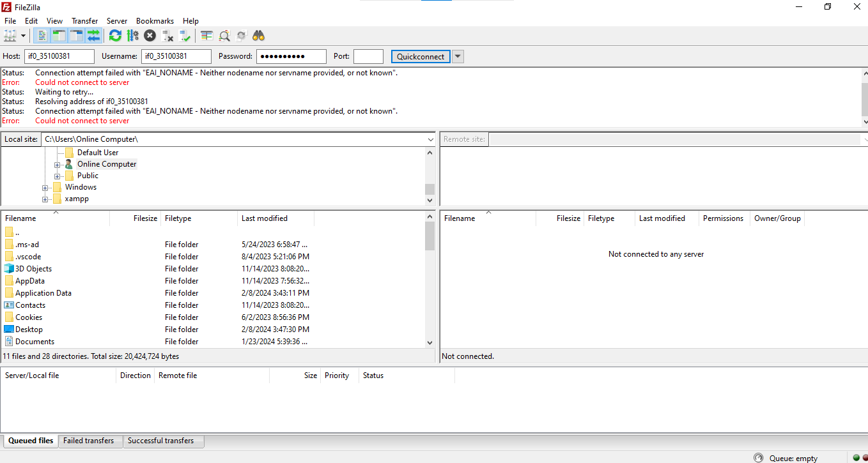Open directory listing filters dialog
Viewport: 868px width, 463px height.
[206, 36]
